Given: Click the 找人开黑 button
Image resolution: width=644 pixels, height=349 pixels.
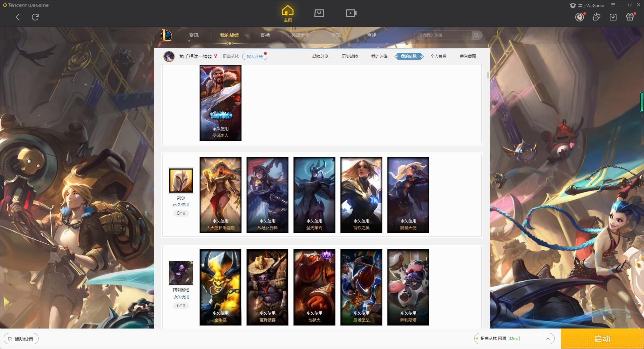Looking at the screenshot, I should (255, 56).
